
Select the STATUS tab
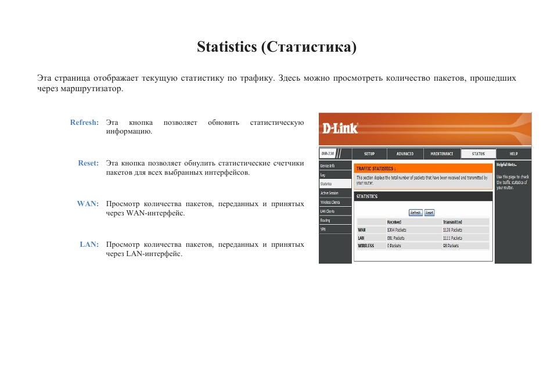click(478, 154)
